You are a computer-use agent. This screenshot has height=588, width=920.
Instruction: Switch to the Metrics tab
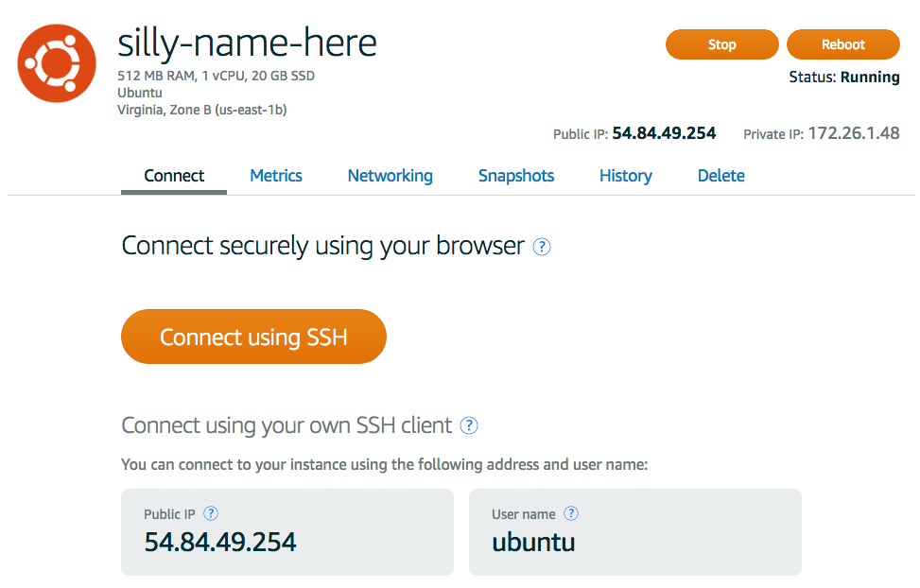point(276,176)
